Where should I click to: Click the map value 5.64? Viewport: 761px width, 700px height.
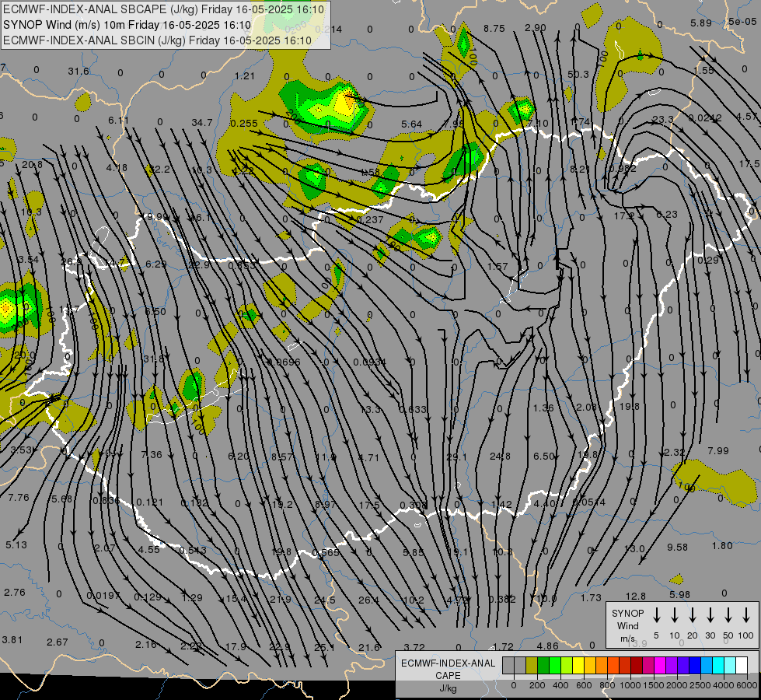coord(411,124)
